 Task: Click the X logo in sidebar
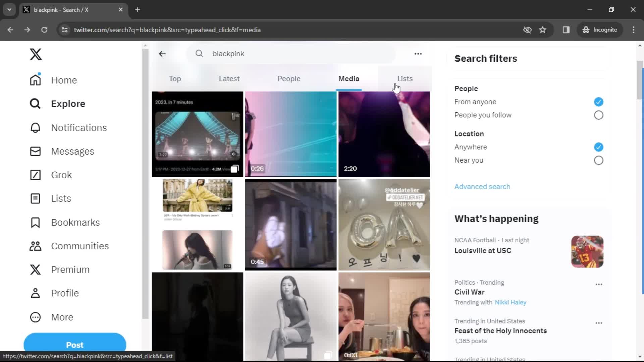[36, 54]
